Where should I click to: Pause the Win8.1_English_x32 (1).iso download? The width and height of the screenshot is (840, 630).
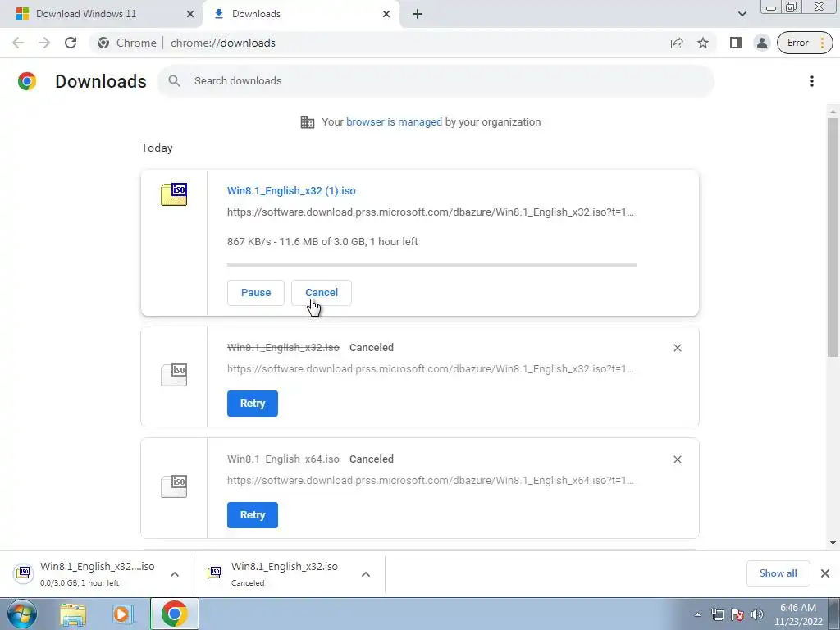point(256,293)
